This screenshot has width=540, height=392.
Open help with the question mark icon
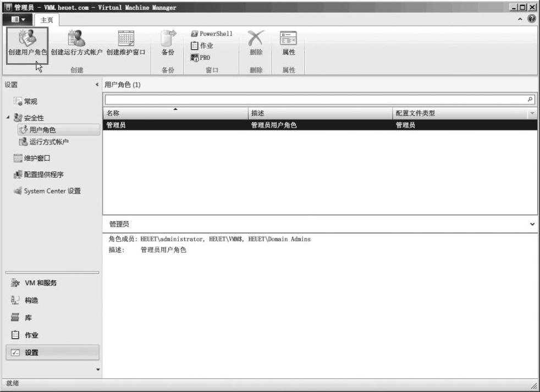(x=531, y=19)
